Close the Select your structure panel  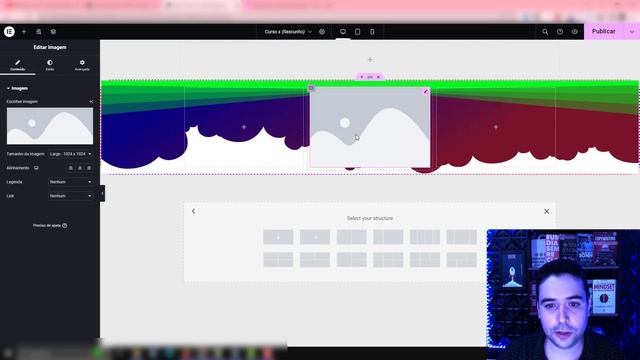(x=547, y=211)
